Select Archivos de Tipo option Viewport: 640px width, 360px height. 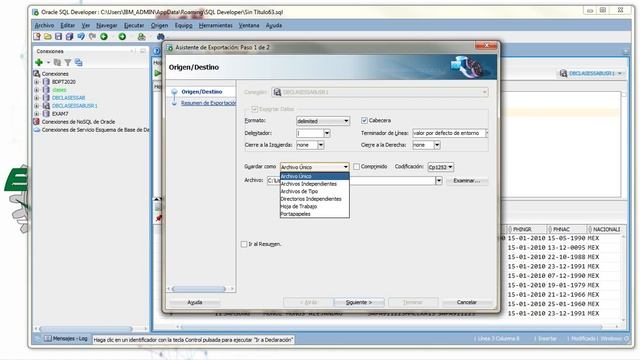click(314, 191)
